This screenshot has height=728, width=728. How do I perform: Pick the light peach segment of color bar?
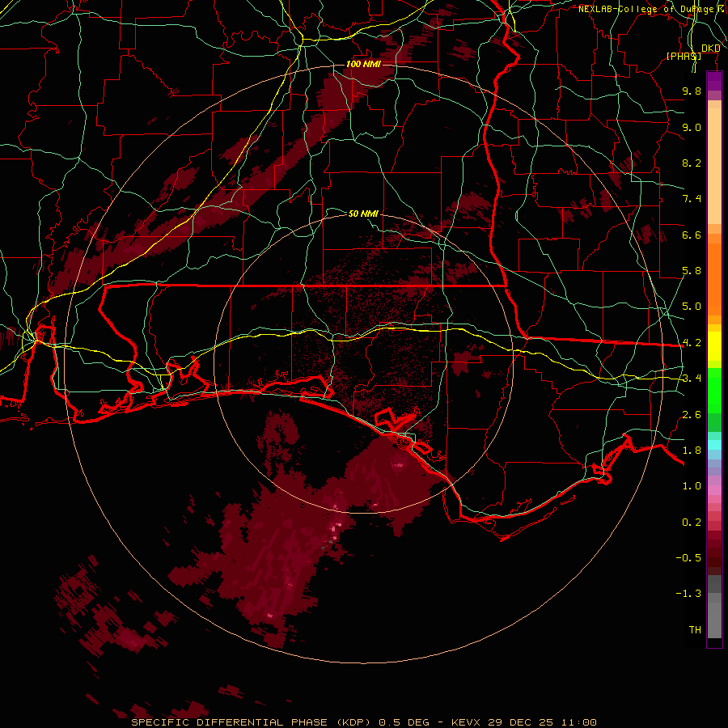click(714, 167)
